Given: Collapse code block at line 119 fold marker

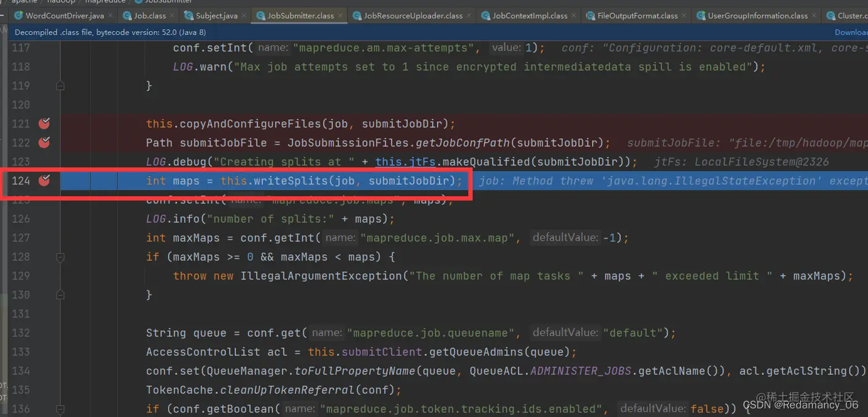Looking at the screenshot, I should [x=60, y=86].
